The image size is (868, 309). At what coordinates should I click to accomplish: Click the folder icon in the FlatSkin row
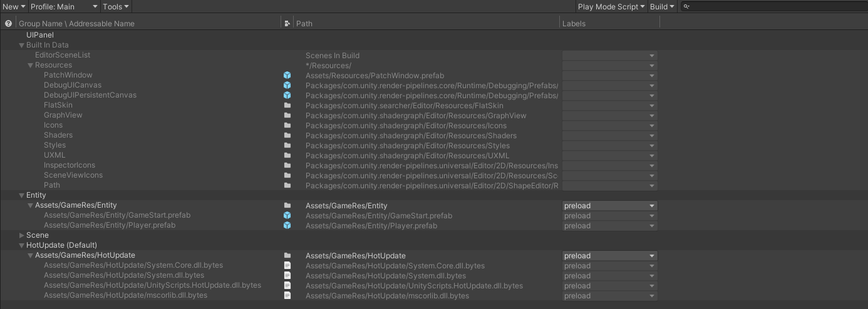[x=287, y=105]
